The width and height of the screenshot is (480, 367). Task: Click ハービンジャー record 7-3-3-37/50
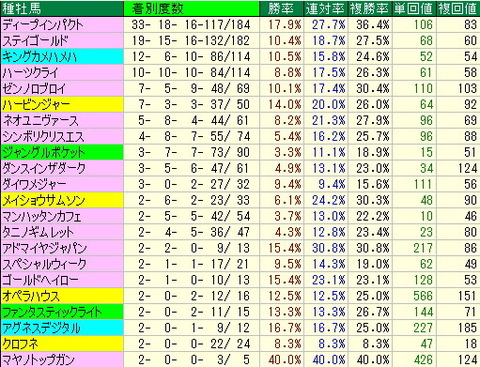tap(194, 105)
